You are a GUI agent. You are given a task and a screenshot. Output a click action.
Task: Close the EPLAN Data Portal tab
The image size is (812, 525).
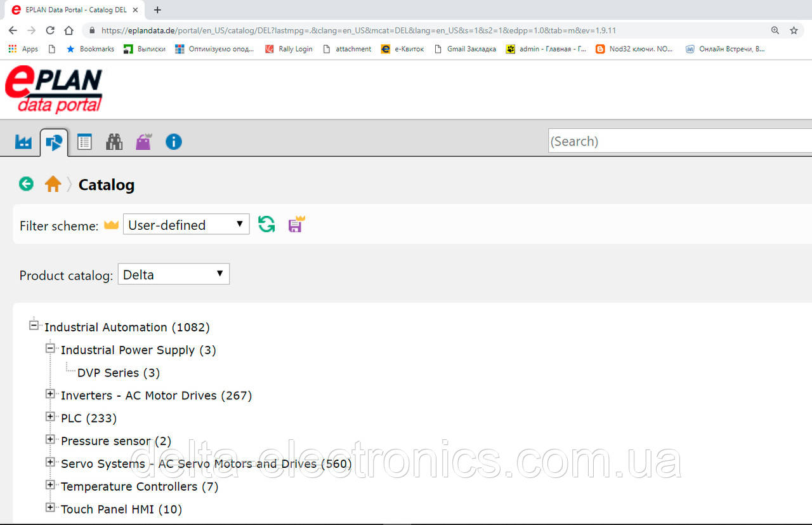coord(135,10)
